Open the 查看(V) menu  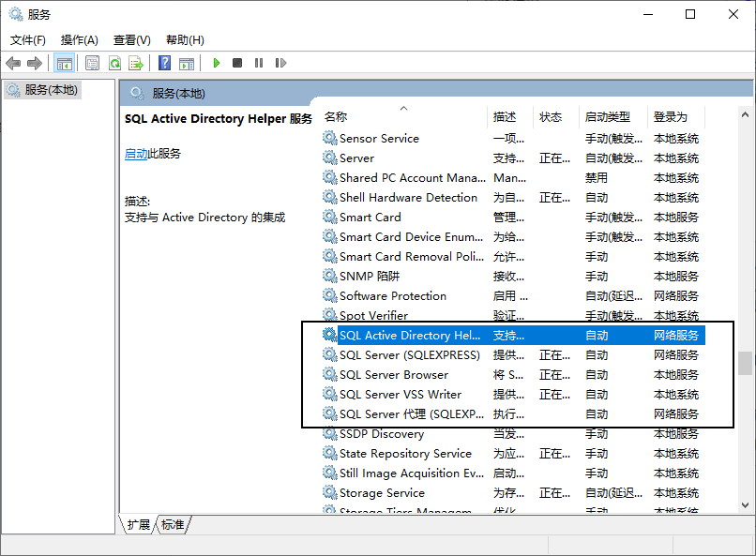tap(131, 40)
